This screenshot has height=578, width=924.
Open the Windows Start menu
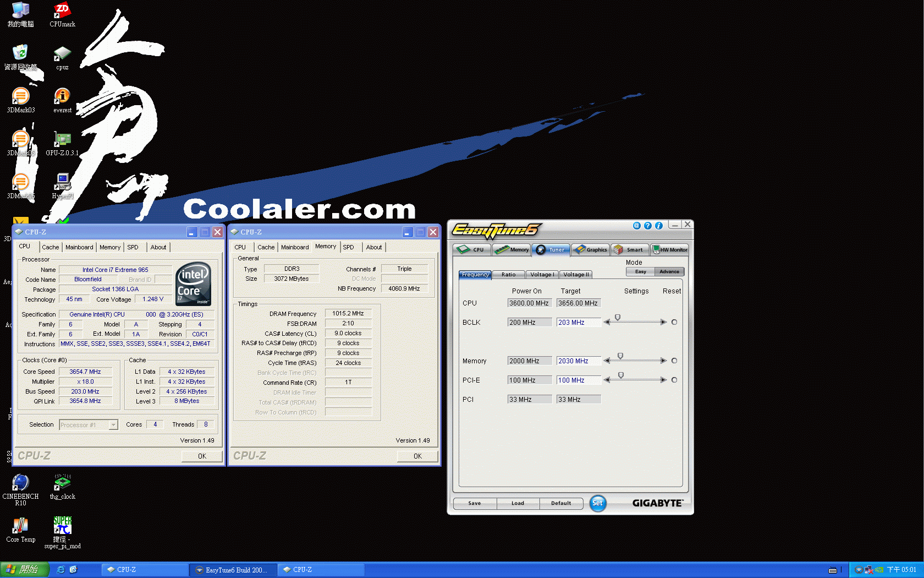[25, 570]
